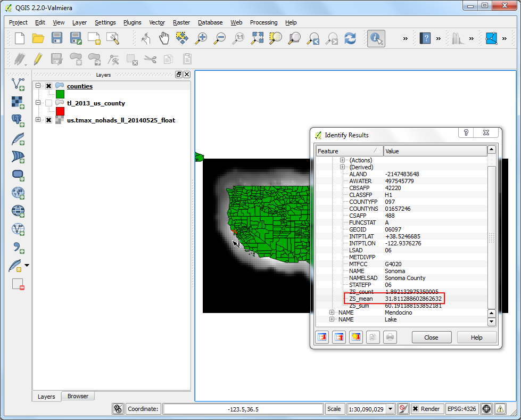Open New Print Composer icon
Screen dimensions: 521x420
tap(94, 38)
